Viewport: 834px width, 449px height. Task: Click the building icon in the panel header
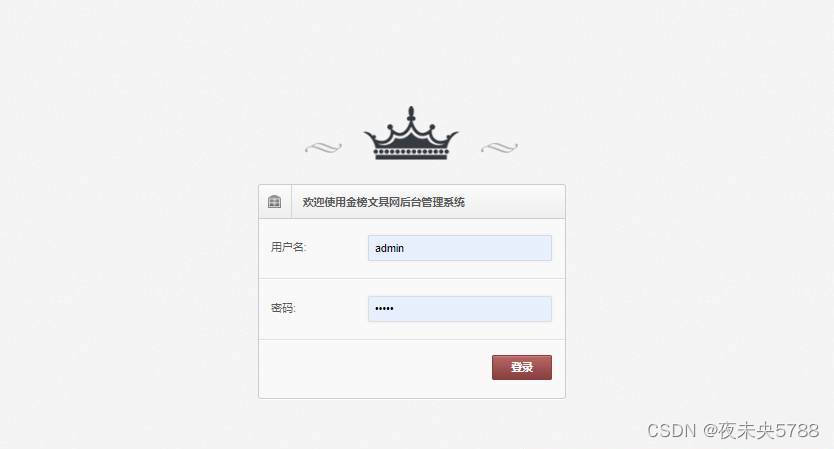[x=274, y=202]
